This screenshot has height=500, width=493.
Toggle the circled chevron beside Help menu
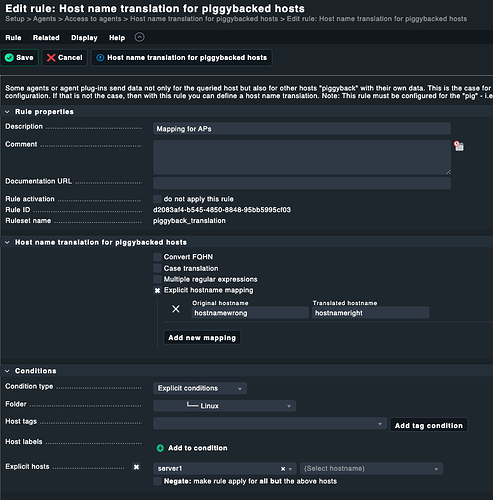click(x=139, y=37)
